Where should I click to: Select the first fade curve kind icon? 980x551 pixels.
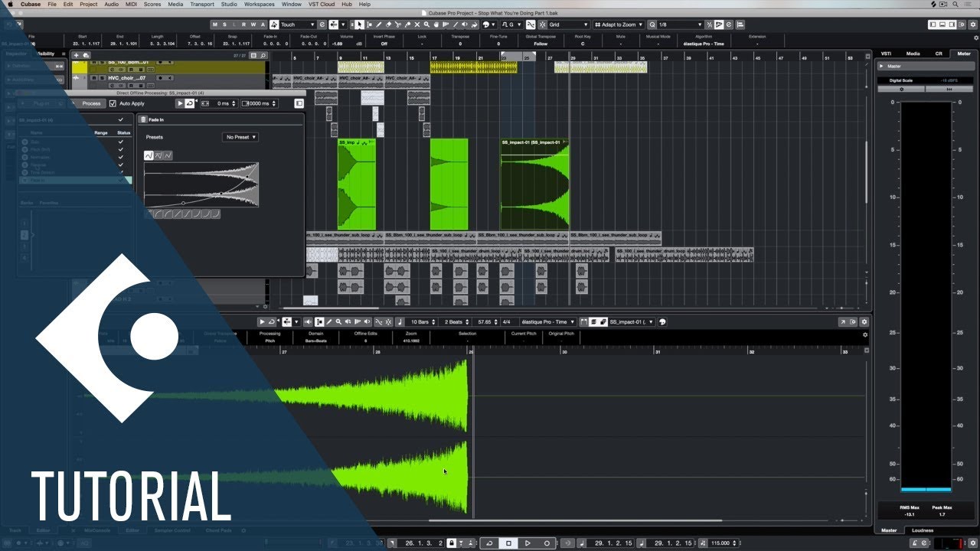pyautogui.click(x=149, y=155)
